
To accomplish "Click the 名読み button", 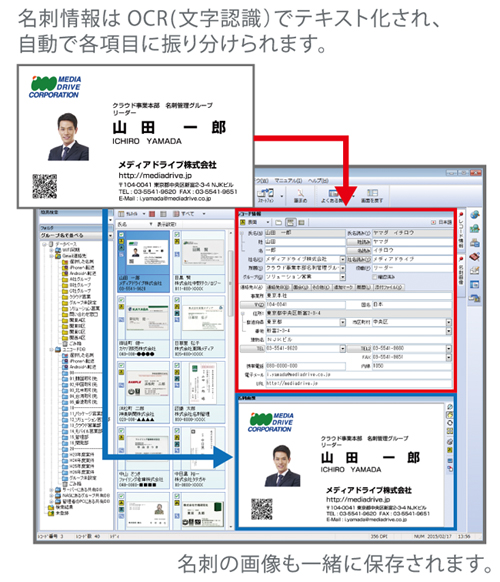I will point(359,251).
